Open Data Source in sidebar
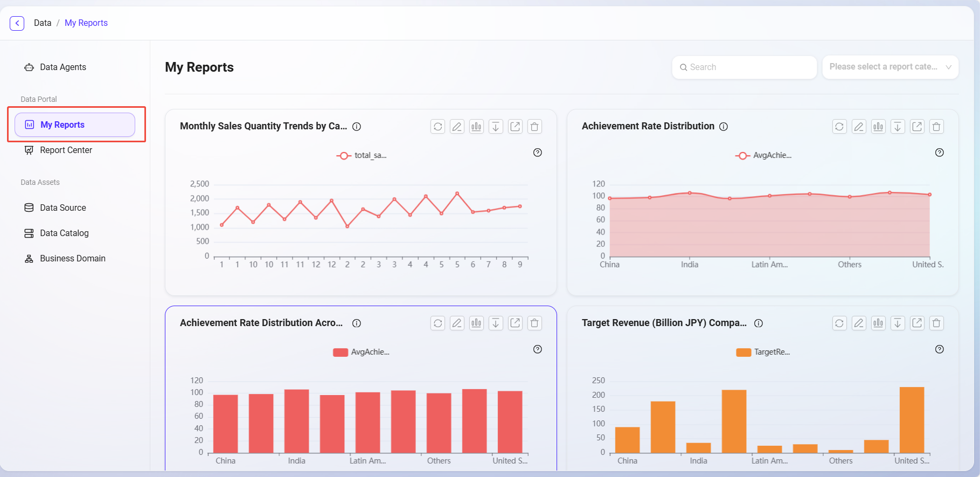This screenshot has width=980, height=477. [x=62, y=208]
